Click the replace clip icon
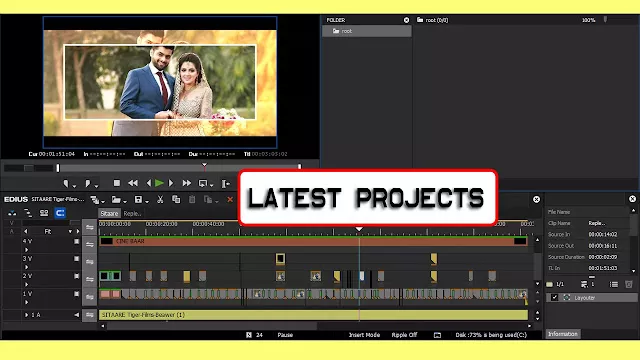The height and width of the screenshot is (360, 640). pyautogui.click(x=208, y=200)
